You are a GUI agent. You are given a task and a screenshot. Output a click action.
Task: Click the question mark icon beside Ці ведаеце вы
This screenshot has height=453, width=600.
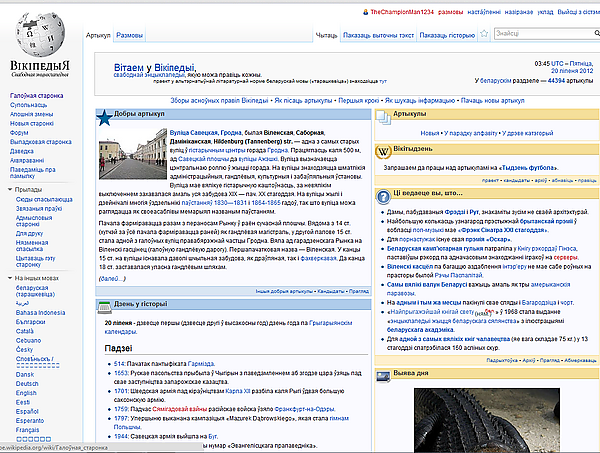coord(383,197)
